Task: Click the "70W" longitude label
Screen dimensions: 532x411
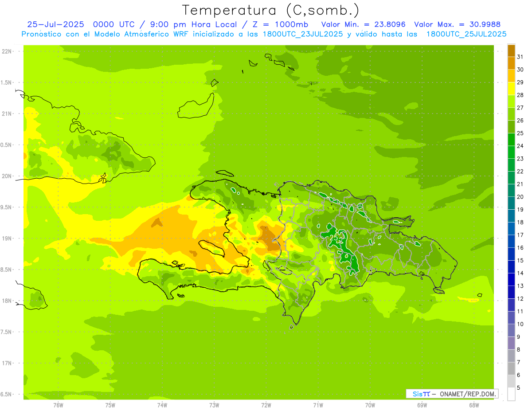Action: (x=370, y=405)
